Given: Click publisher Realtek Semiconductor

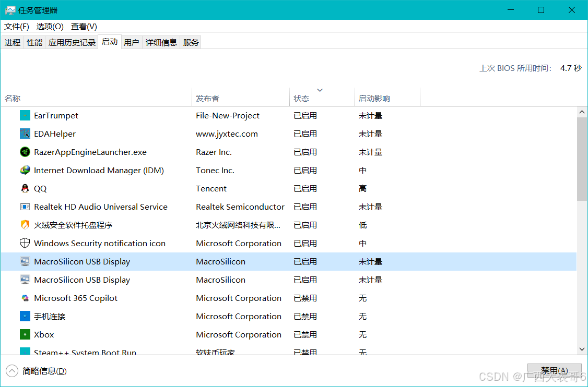Looking at the screenshot, I should (240, 207).
